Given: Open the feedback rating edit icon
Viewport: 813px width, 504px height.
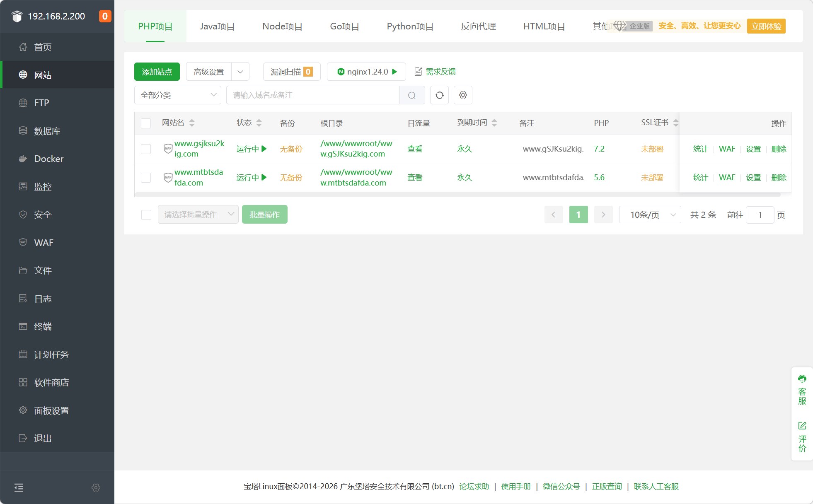Looking at the screenshot, I should tap(802, 426).
